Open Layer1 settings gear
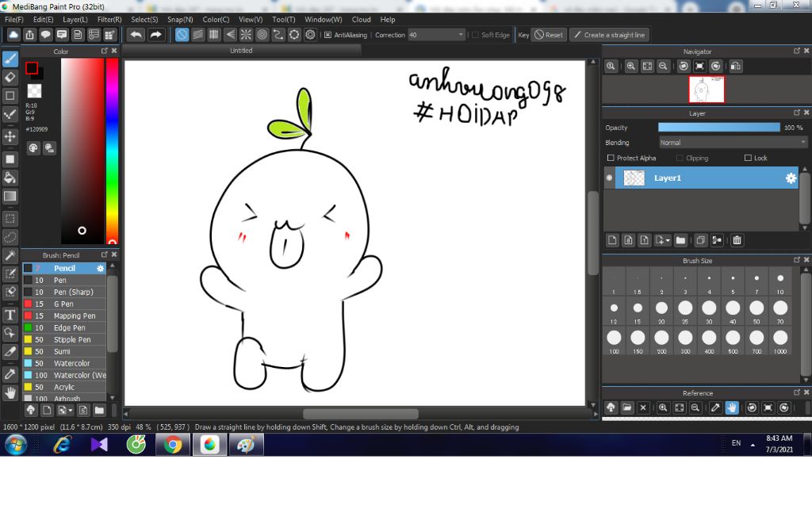The width and height of the screenshot is (812, 524). click(791, 178)
